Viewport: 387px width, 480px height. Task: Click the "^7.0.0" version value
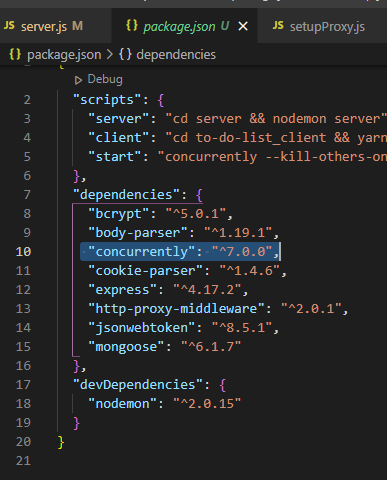pyautogui.click(x=242, y=252)
